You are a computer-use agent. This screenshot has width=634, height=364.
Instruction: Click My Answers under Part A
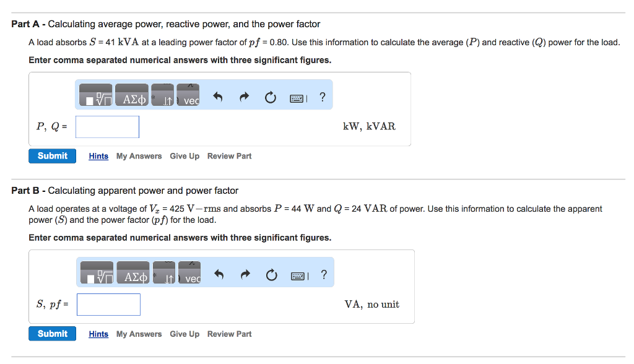139,155
